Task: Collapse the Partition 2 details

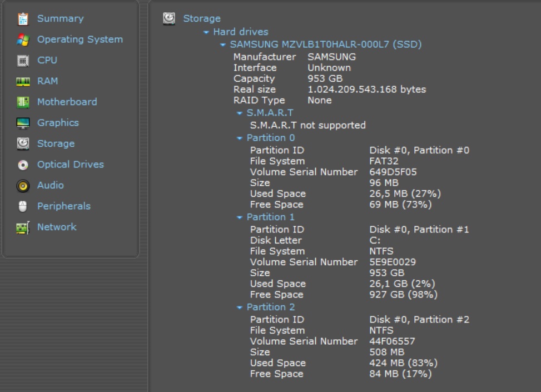Action: (240, 307)
